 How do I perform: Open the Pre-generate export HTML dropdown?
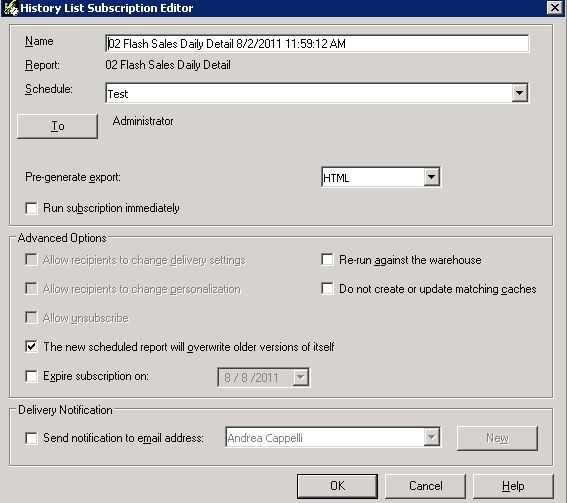pyautogui.click(x=432, y=177)
